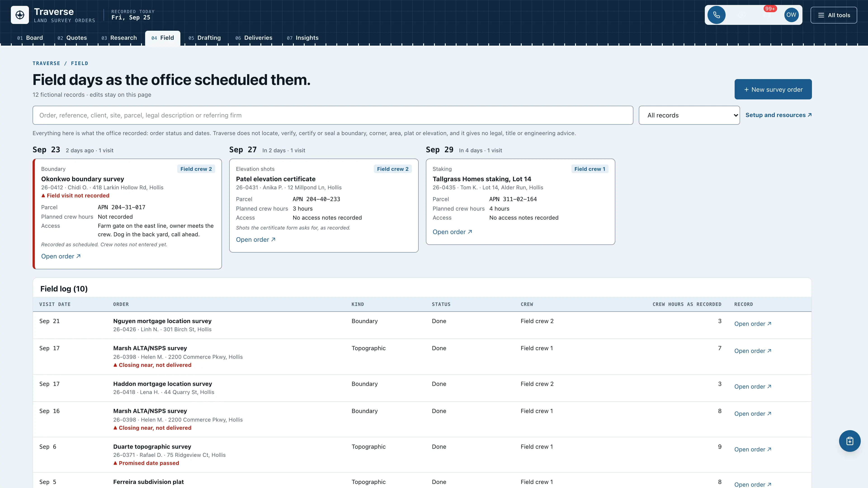868x488 pixels.
Task: Click the faint eye icon in the header
Action: [742, 15]
